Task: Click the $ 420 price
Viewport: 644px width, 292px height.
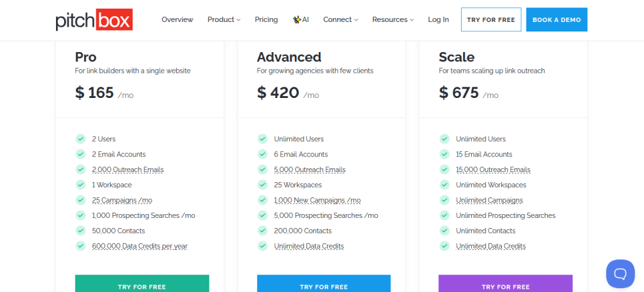Action: pyautogui.click(x=278, y=93)
